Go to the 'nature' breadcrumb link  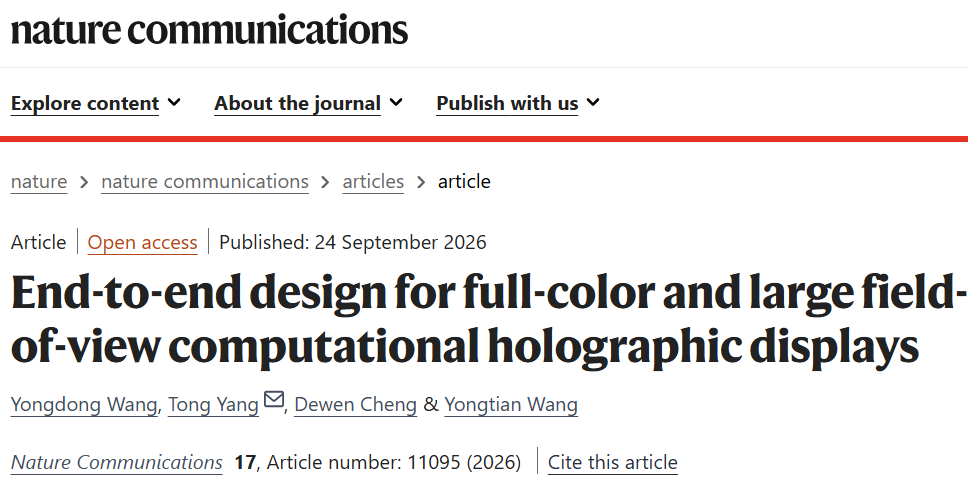(39, 182)
